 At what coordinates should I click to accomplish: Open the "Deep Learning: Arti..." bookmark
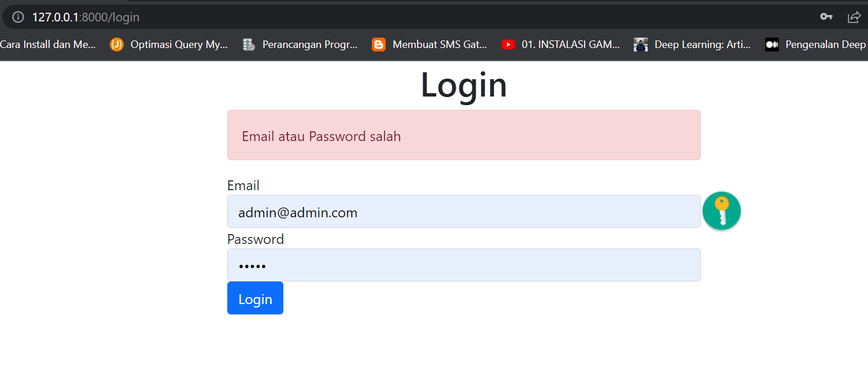pyautogui.click(x=702, y=45)
